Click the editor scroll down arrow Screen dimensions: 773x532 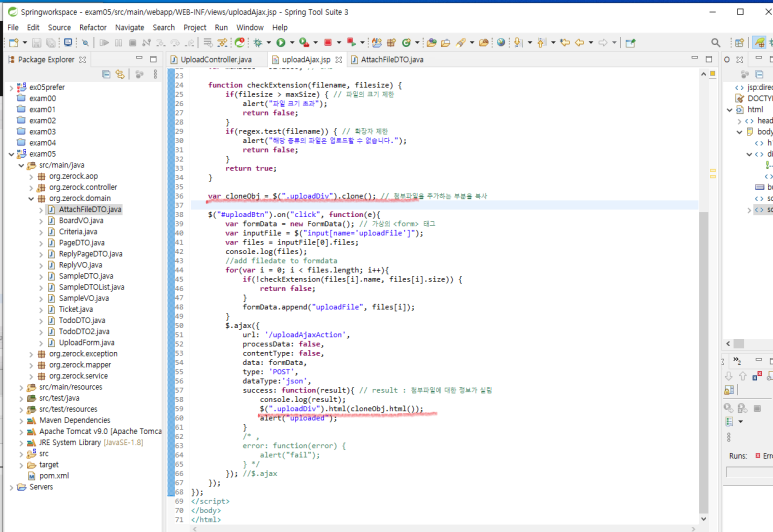coord(703,519)
